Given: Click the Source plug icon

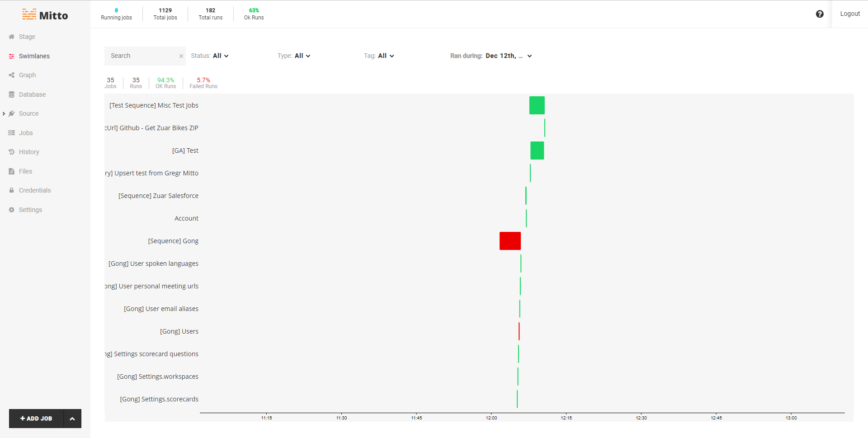Looking at the screenshot, I should pyautogui.click(x=12, y=114).
